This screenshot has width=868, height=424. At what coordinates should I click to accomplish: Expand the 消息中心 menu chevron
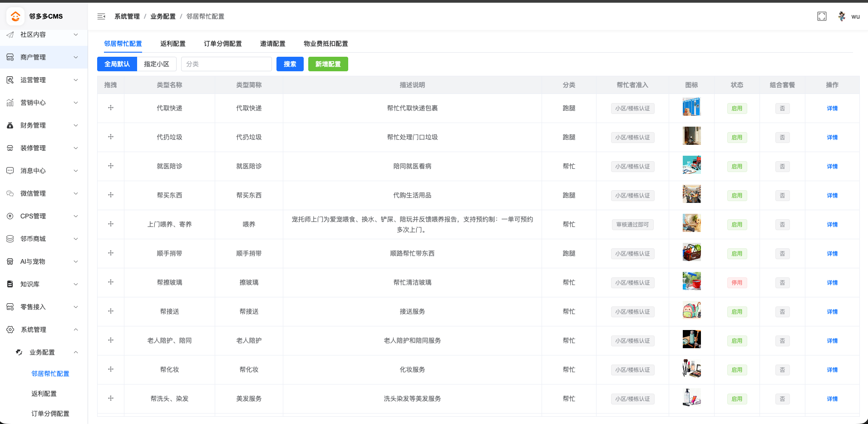(76, 171)
